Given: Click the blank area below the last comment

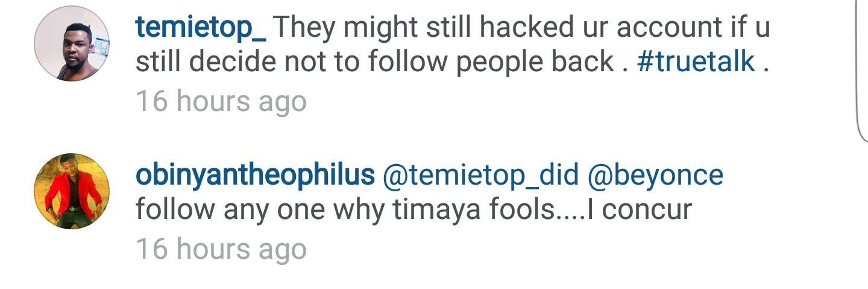Looking at the screenshot, I should click(x=434, y=278).
